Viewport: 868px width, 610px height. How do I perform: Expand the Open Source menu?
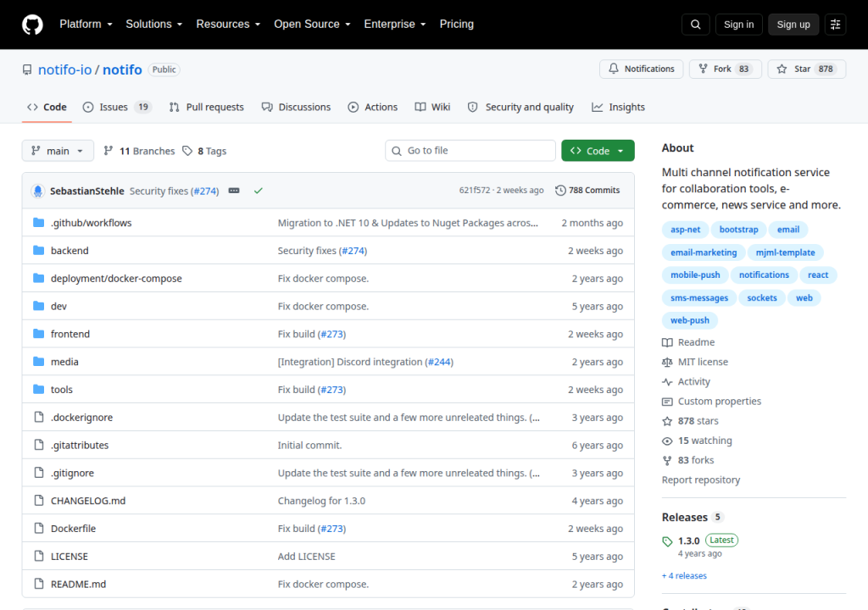(x=312, y=25)
